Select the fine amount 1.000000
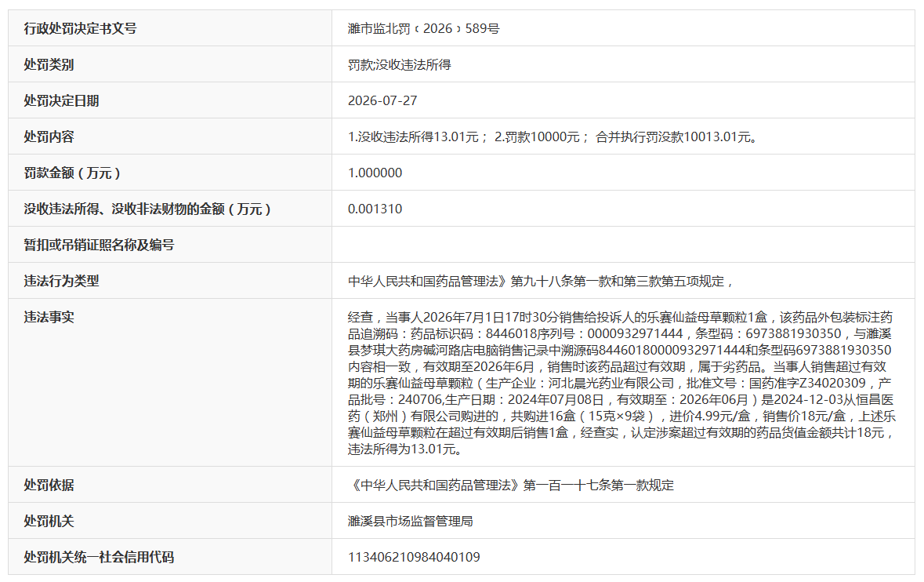Image resolution: width=924 pixels, height=582 pixels. pos(375,173)
